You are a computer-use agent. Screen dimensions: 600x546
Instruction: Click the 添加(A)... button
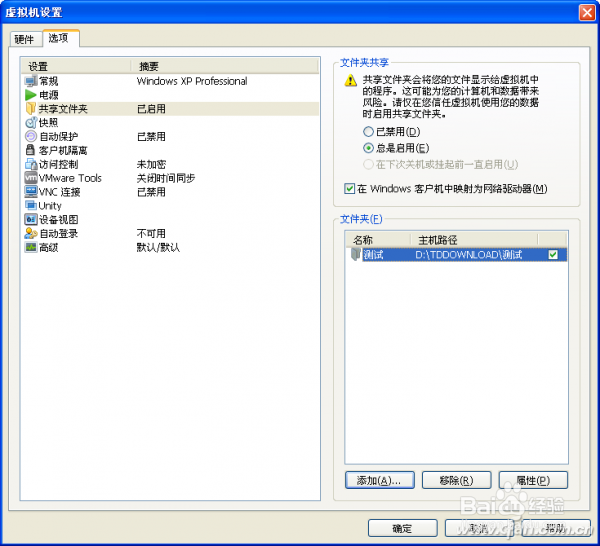point(379,480)
